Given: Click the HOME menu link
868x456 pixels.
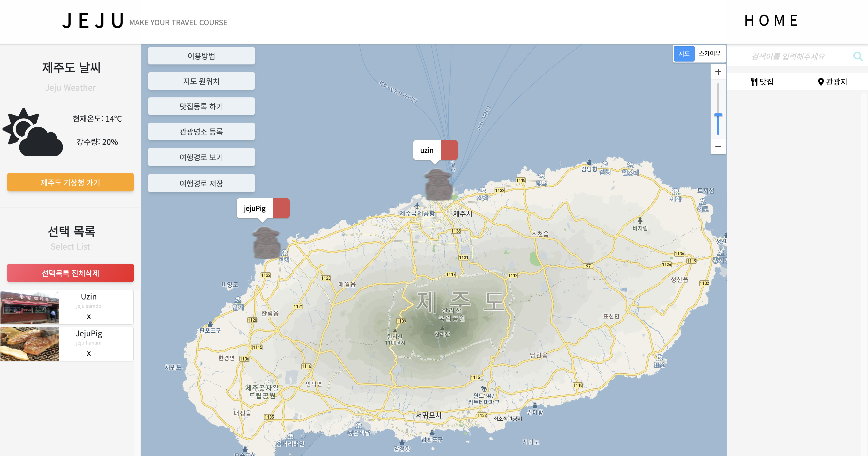Looking at the screenshot, I should [x=771, y=21].
